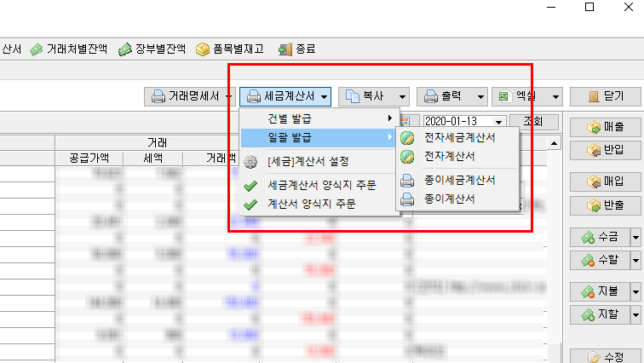Toggle the checked 계산서 양식지 주문 item

[x=311, y=205]
